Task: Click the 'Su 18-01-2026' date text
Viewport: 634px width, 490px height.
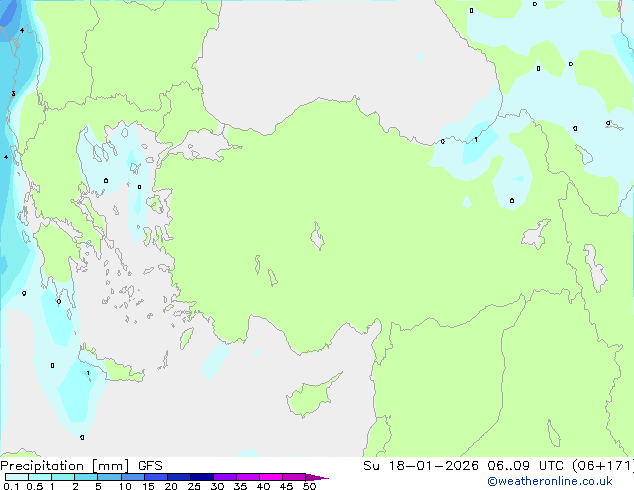Action: [x=421, y=466]
